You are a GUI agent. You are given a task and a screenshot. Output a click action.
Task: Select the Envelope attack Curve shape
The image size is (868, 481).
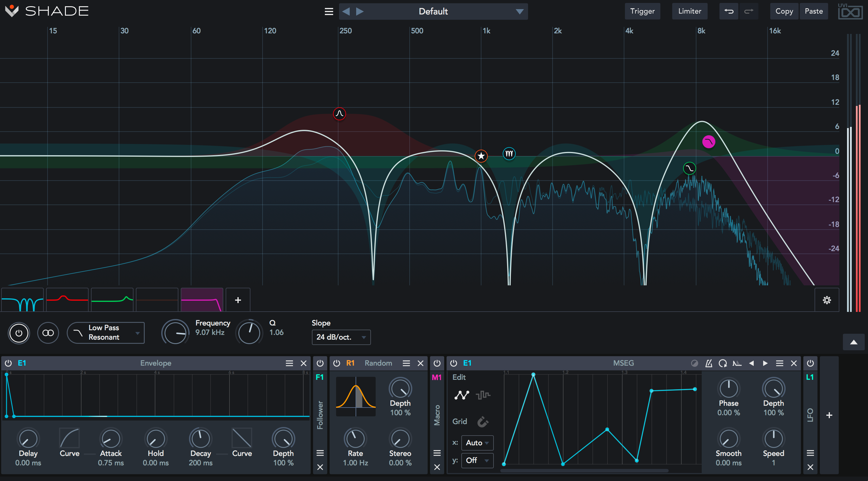point(69,438)
